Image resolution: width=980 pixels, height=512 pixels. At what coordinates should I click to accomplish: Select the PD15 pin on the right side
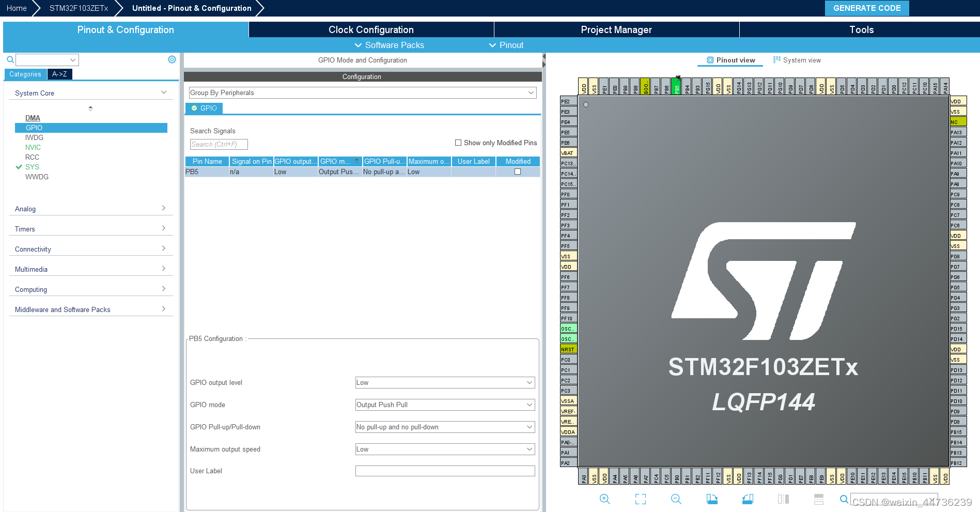(958, 329)
